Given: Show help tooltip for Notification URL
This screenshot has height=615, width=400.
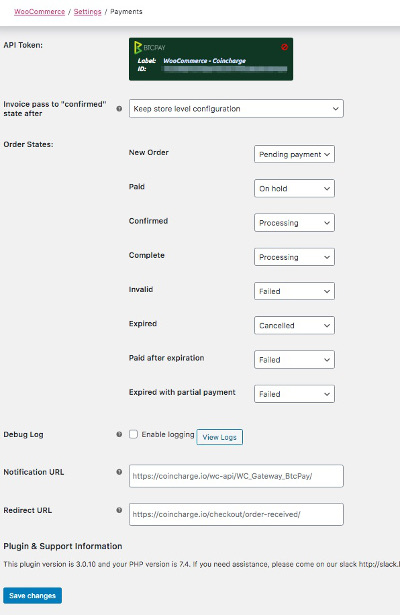Looking at the screenshot, I should 119,472.
